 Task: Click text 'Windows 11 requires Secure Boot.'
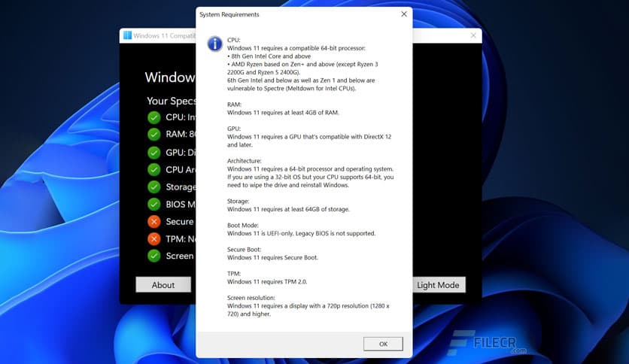coord(272,257)
